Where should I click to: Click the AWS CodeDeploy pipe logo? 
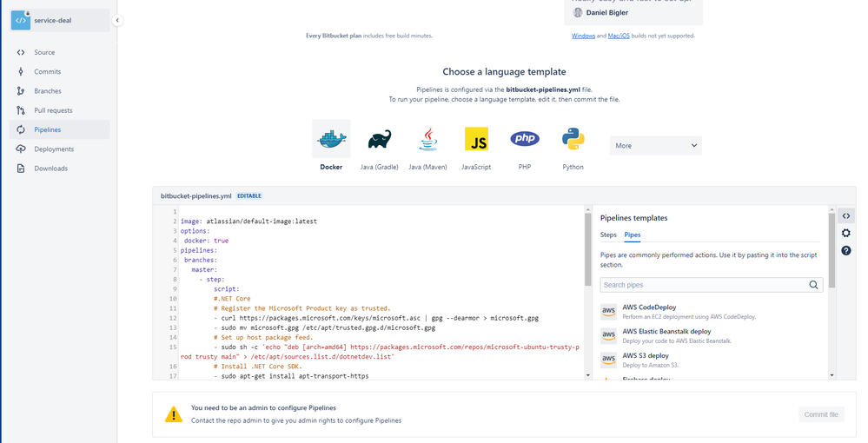click(x=608, y=312)
